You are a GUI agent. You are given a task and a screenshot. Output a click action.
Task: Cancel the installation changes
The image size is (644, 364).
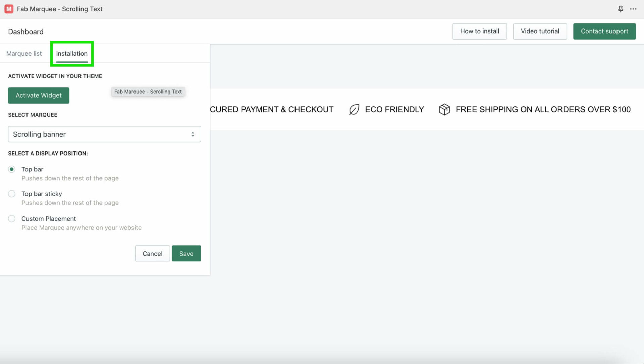(x=152, y=253)
